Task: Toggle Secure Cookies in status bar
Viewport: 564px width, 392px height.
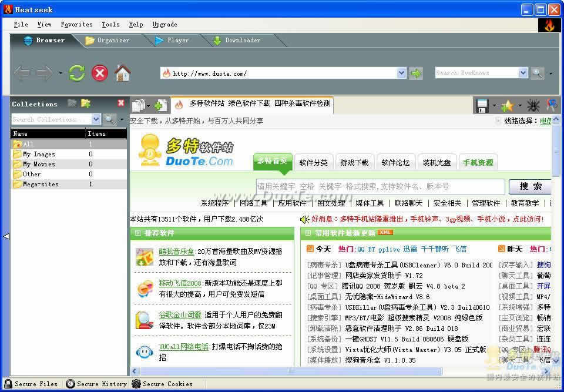Action: [x=162, y=384]
